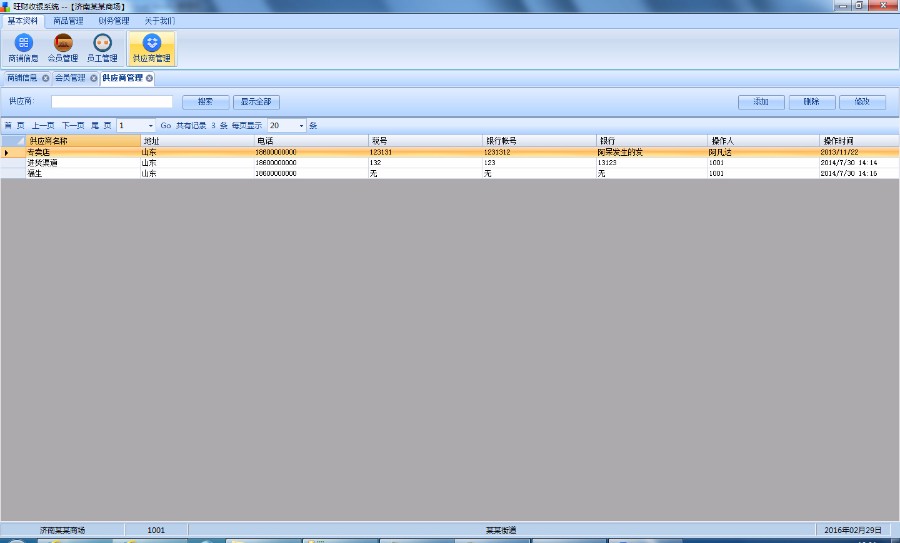
Task: Go to next page via 下一页
Action: click(x=73, y=126)
